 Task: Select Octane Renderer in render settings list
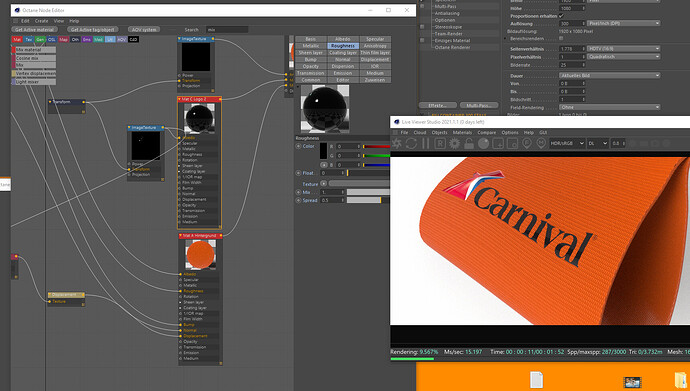(x=452, y=47)
